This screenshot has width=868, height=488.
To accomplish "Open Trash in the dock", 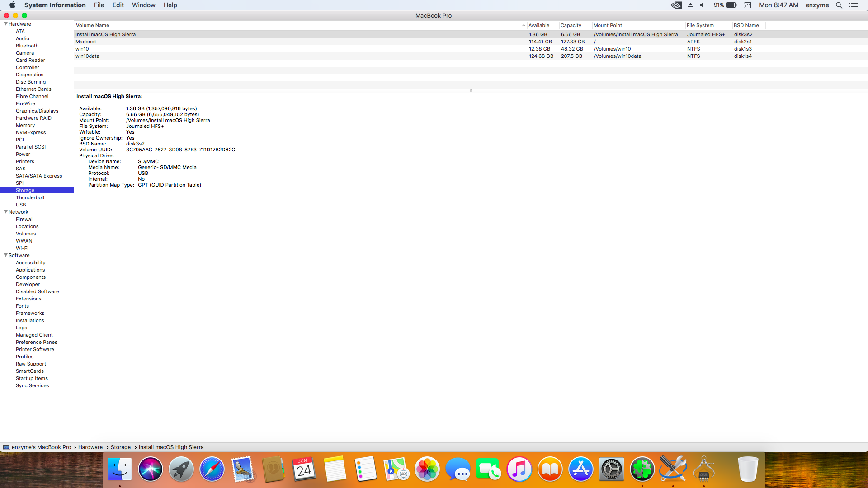I will coord(748,469).
